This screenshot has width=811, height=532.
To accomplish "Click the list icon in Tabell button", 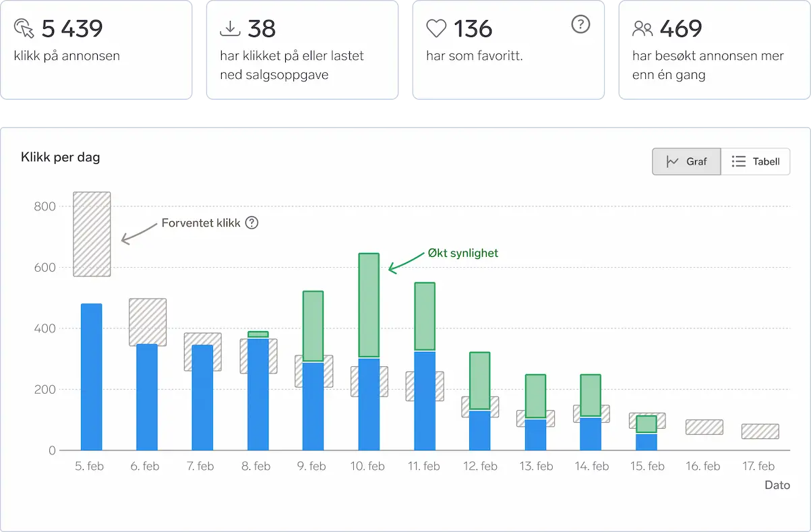I will point(739,162).
